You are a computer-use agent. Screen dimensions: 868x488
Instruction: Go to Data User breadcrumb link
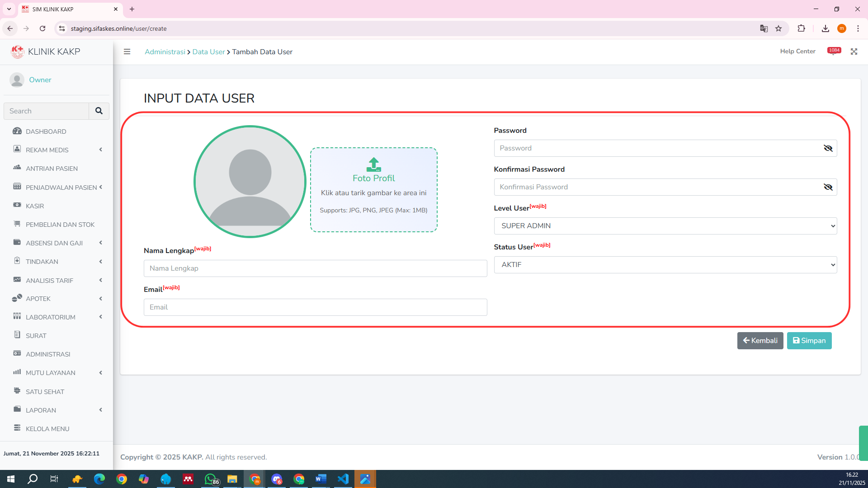point(208,52)
